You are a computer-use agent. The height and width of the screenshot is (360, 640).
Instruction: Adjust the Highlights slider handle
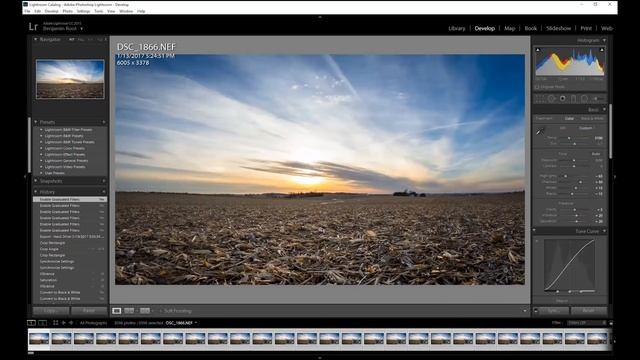click(565, 176)
